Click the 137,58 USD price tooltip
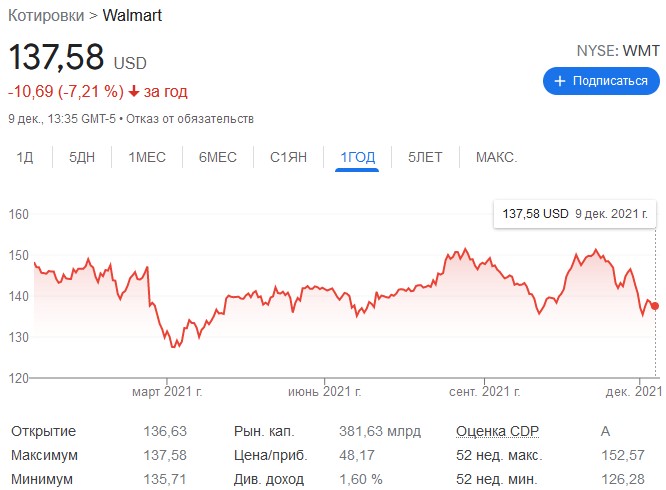The width and height of the screenshot is (666, 490). (x=575, y=214)
